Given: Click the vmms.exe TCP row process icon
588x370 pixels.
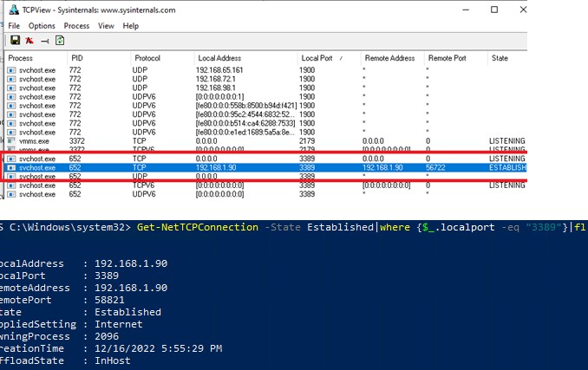Looking at the screenshot, I should point(11,140).
